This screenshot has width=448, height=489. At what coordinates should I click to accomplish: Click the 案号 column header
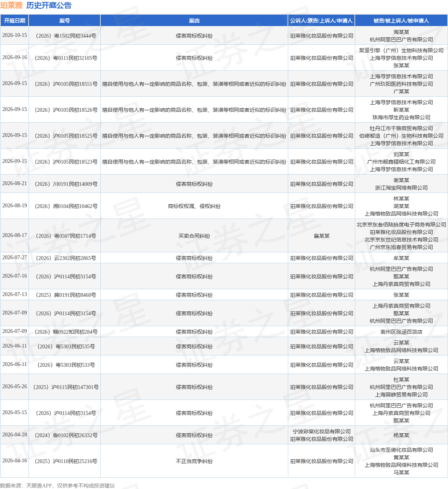[65, 21]
